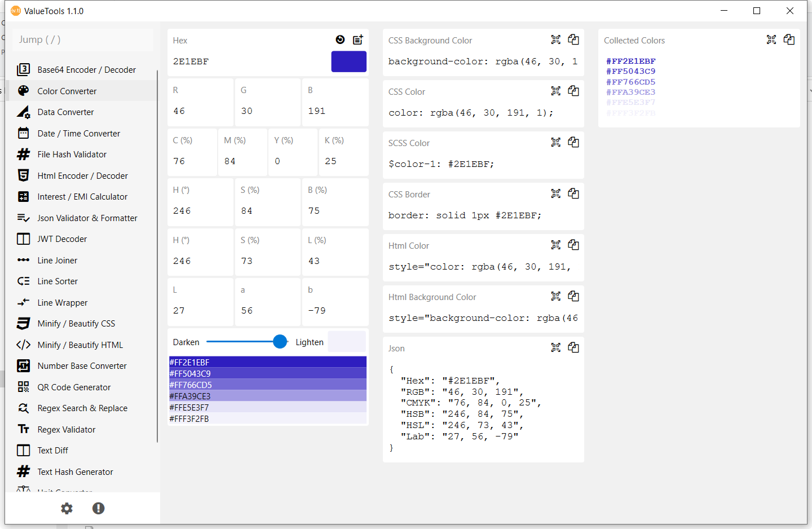Open Line Wrapper icon
The width and height of the screenshot is (812, 529).
coord(23,302)
